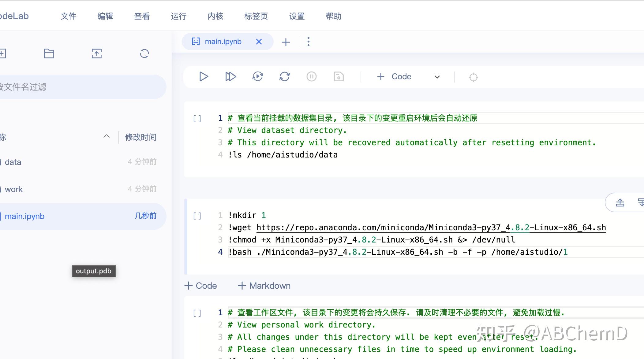Add a Code cell below

pos(201,286)
